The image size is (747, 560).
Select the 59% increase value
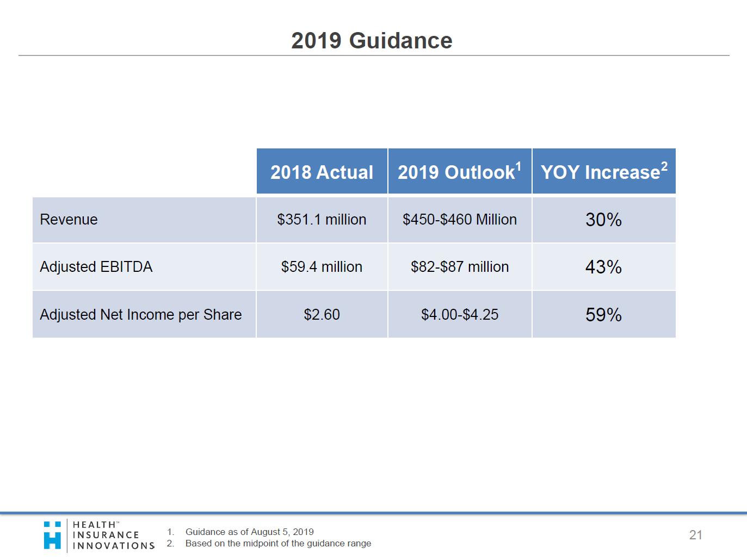(603, 315)
